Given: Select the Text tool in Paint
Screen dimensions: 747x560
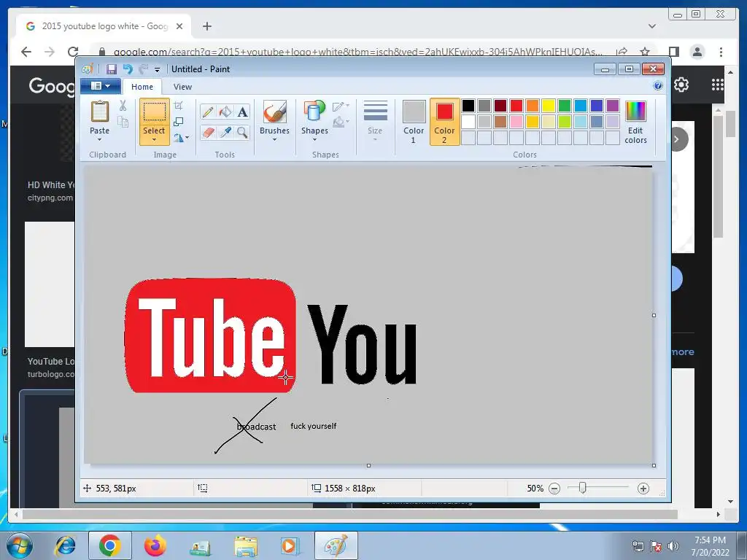Looking at the screenshot, I should (242, 112).
